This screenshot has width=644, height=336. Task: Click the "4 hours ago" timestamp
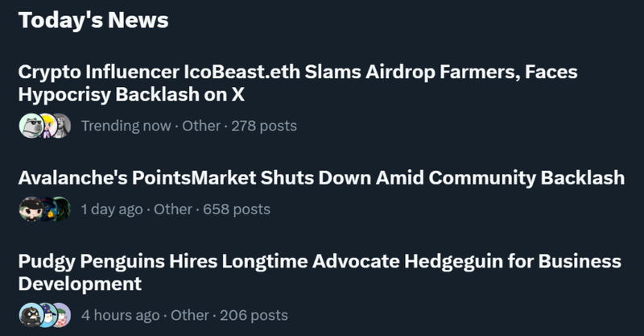click(121, 315)
